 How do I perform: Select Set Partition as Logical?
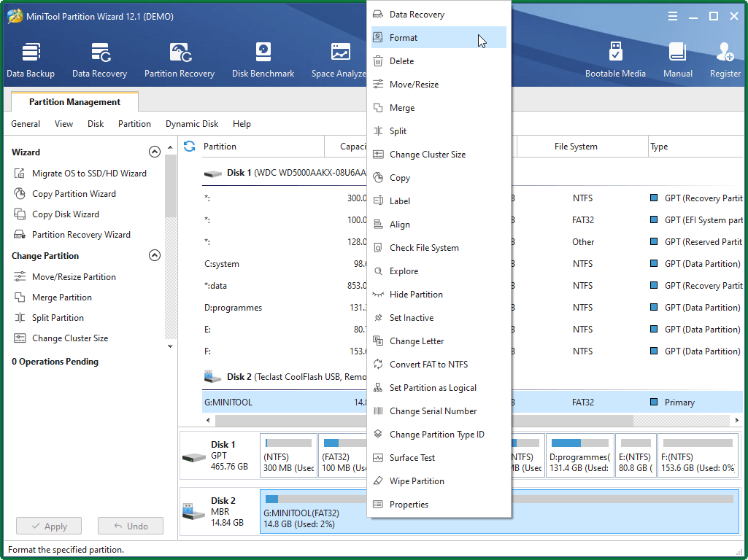point(439,388)
